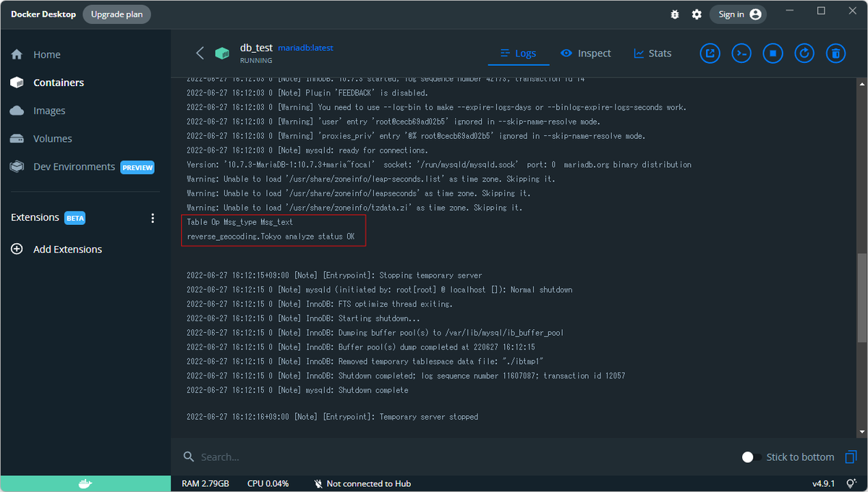Click the feedback icon in status bar

(850, 483)
